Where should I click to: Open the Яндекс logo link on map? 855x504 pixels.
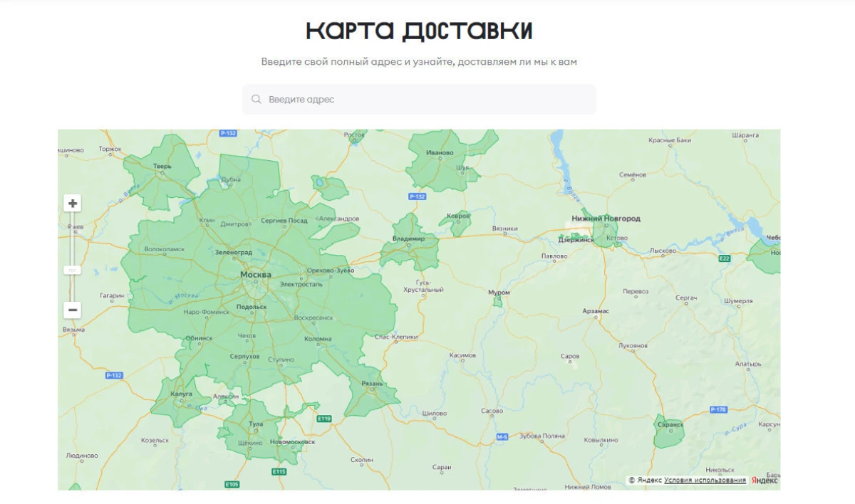(765, 481)
